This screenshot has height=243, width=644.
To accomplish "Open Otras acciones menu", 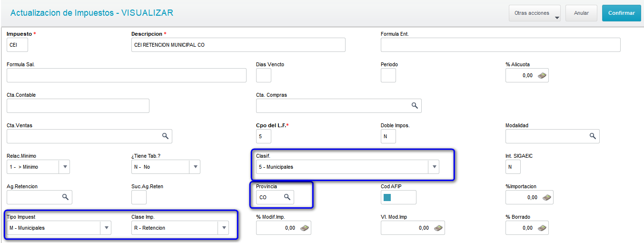I will point(535,13).
